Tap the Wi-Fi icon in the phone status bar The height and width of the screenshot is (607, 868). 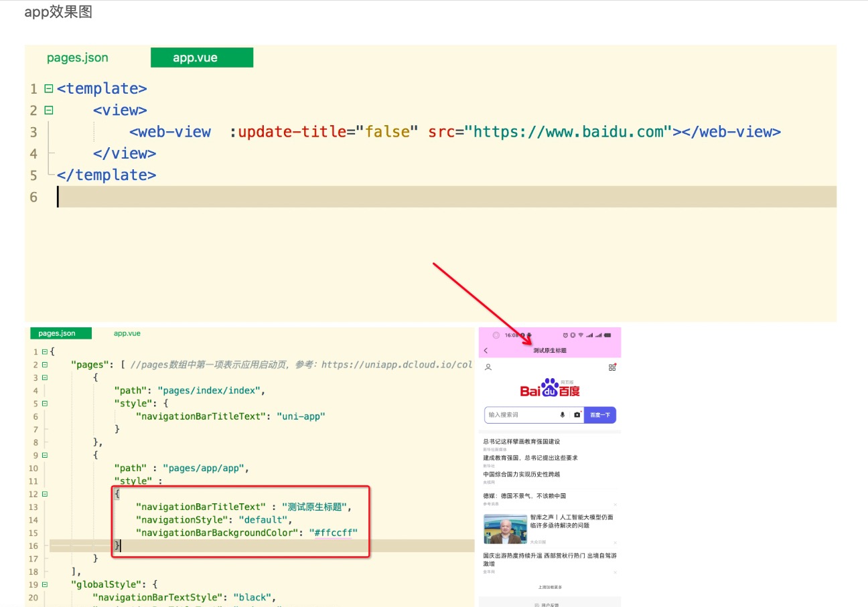[x=581, y=335]
